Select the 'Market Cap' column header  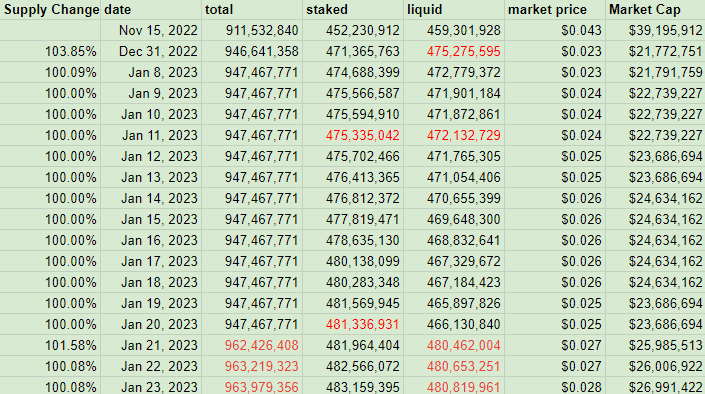[x=655, y=9]
